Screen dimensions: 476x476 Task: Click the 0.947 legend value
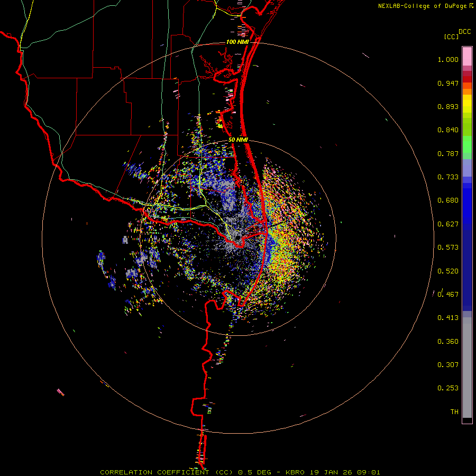pyautogui.click(x=448, y=83)
